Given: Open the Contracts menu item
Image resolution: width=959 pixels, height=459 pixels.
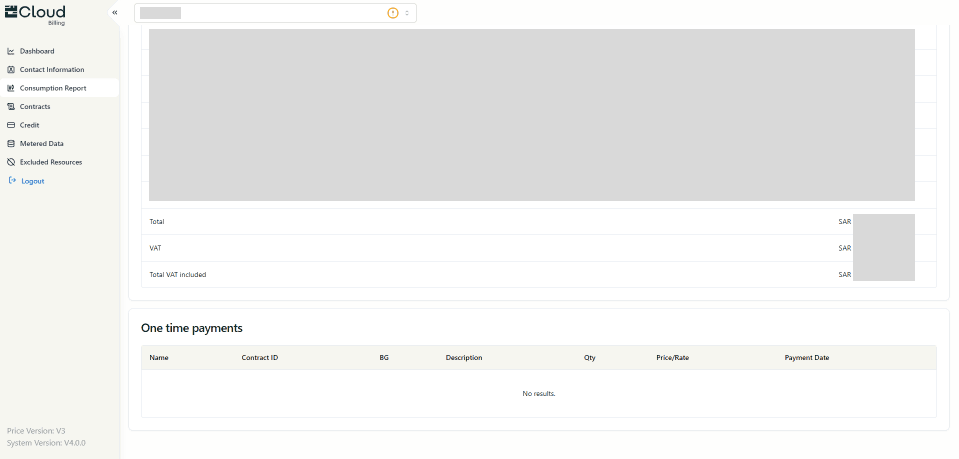Looking at the screenshot, I should (35, 107).
